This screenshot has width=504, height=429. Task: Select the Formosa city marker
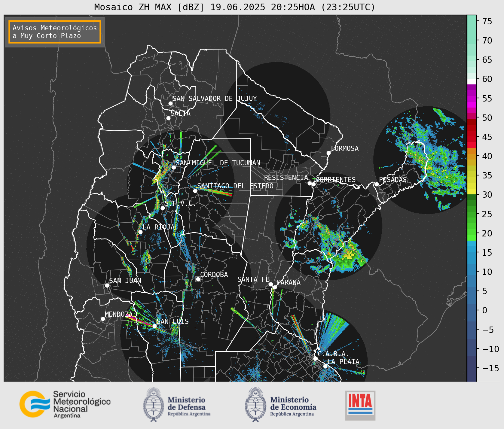pyautogui.click(x=328, y=153)
